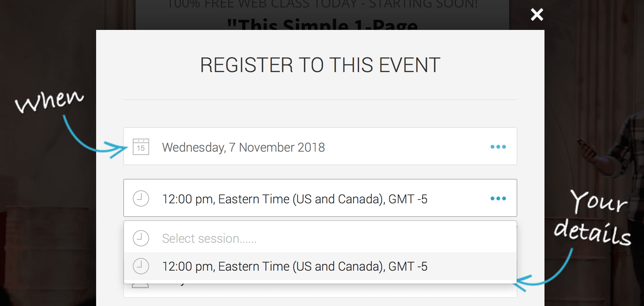
Task: Click the This Simple 1-Page headline behind the popup
Action: (x=322, y=24)
